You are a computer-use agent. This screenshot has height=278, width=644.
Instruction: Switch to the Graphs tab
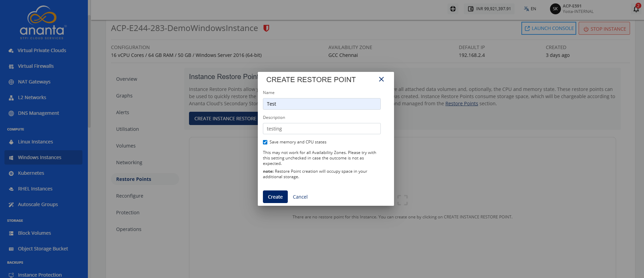pos(124,96)
